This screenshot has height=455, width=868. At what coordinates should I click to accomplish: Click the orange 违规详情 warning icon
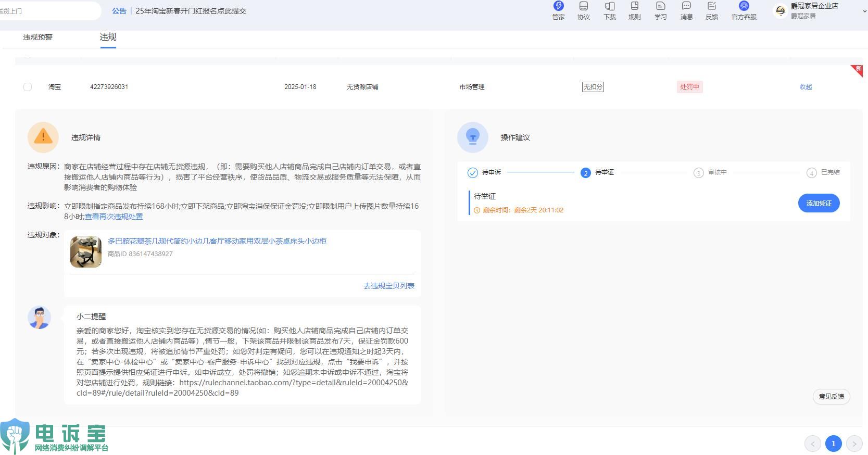(43, 137)
